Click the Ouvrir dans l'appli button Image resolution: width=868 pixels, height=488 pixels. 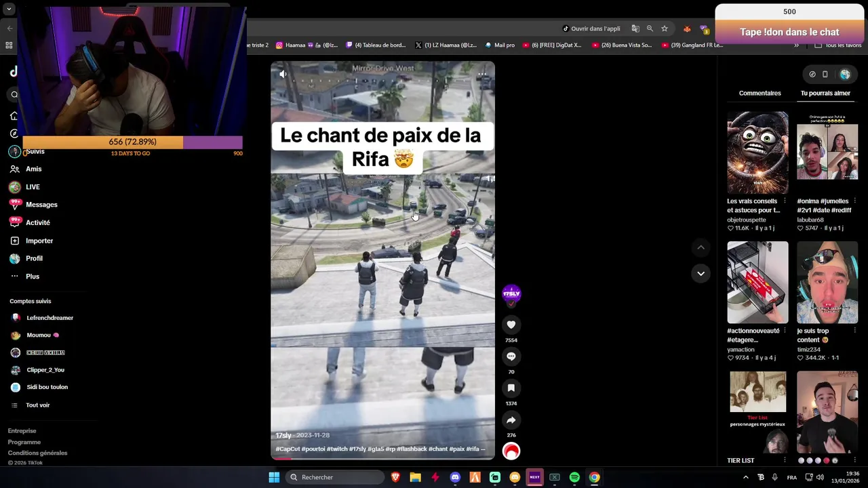(591, 28)
